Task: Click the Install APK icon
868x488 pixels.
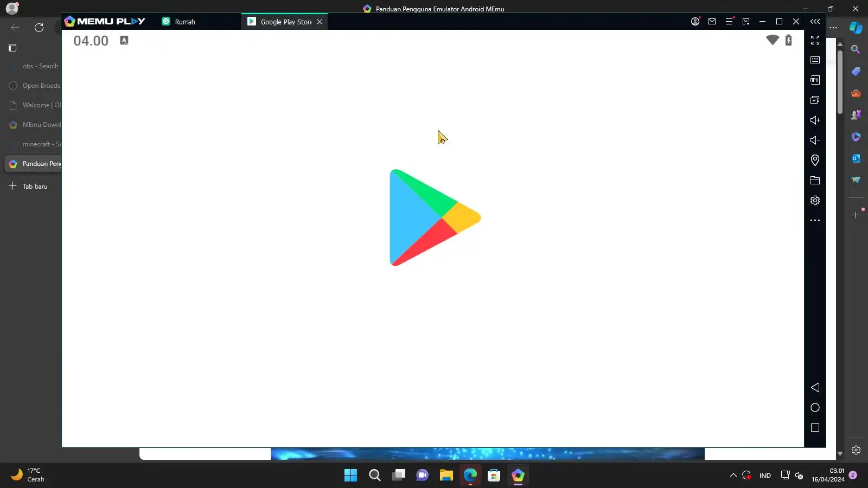Action: (815, 80)
